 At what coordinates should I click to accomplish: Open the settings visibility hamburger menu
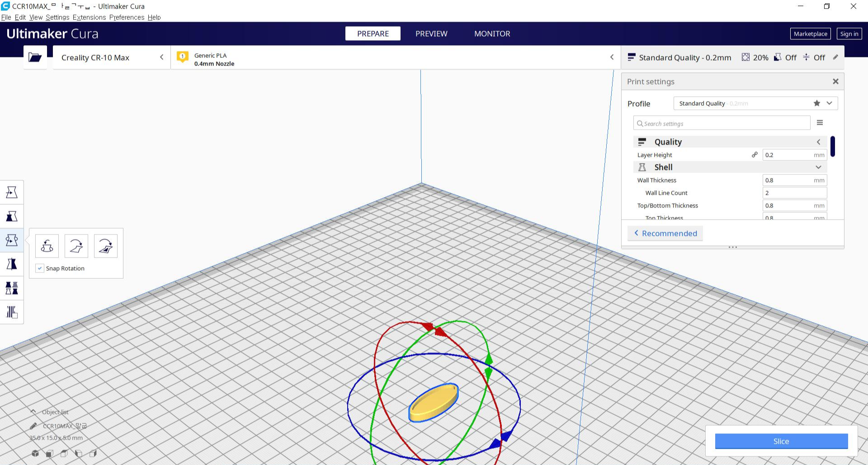(x=820, y=122)
